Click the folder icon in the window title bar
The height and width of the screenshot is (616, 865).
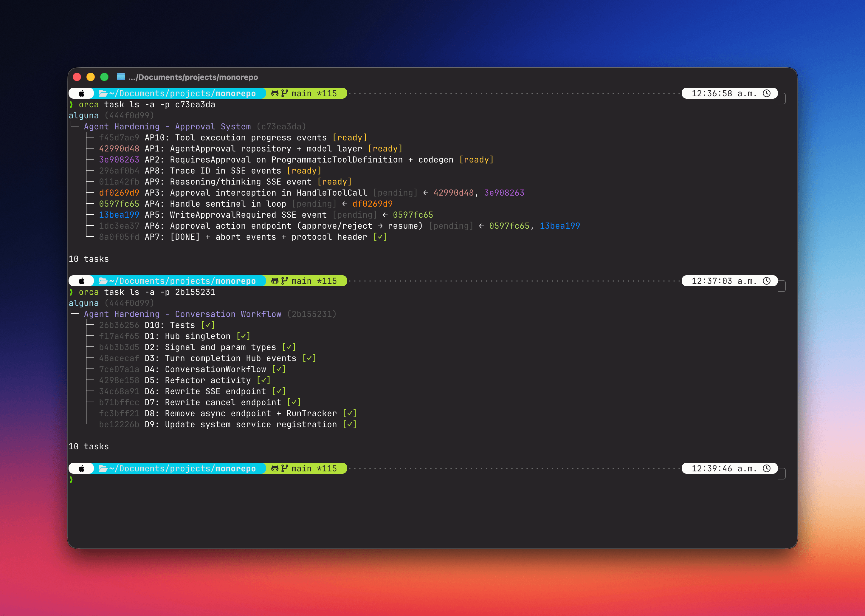pyautogui.click(x=121, y=77)
